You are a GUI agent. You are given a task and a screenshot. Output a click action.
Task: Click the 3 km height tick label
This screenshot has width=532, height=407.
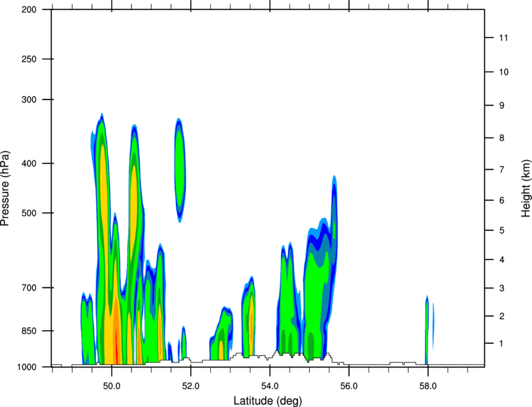502,288
